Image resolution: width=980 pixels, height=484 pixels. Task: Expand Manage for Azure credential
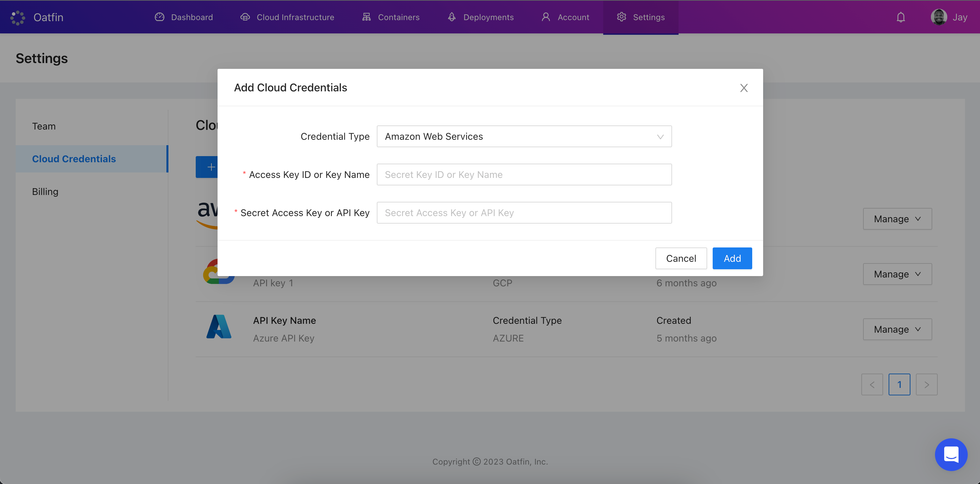pyautogui.click(x=897, y=329)
